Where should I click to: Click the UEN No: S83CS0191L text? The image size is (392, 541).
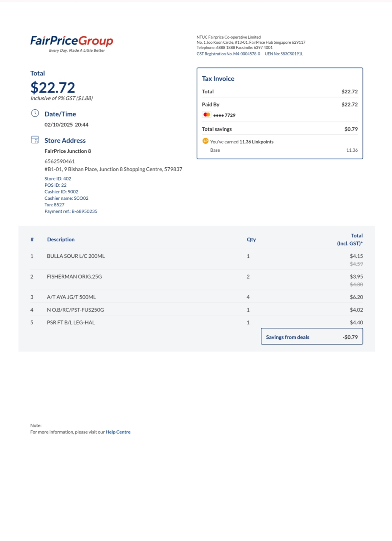point(284,54)
